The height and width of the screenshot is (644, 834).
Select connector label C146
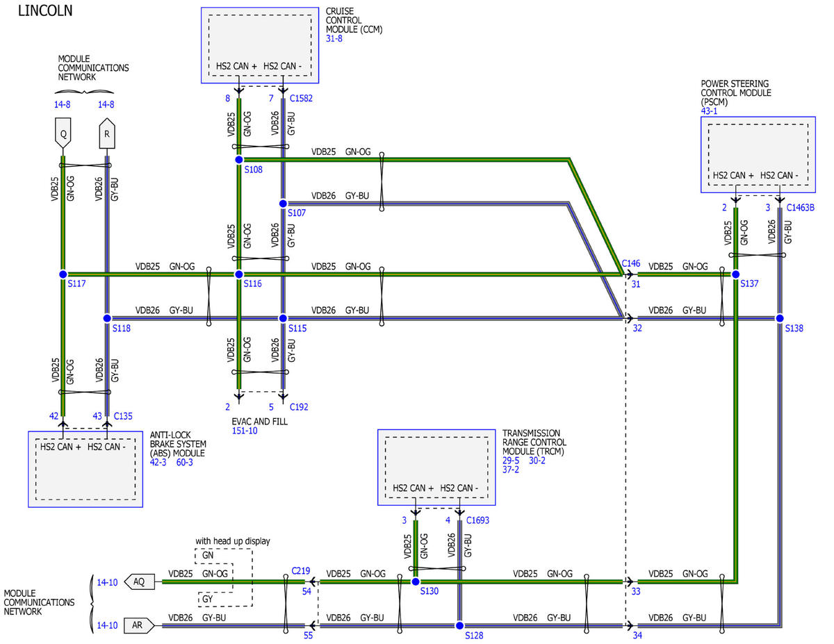631,263
